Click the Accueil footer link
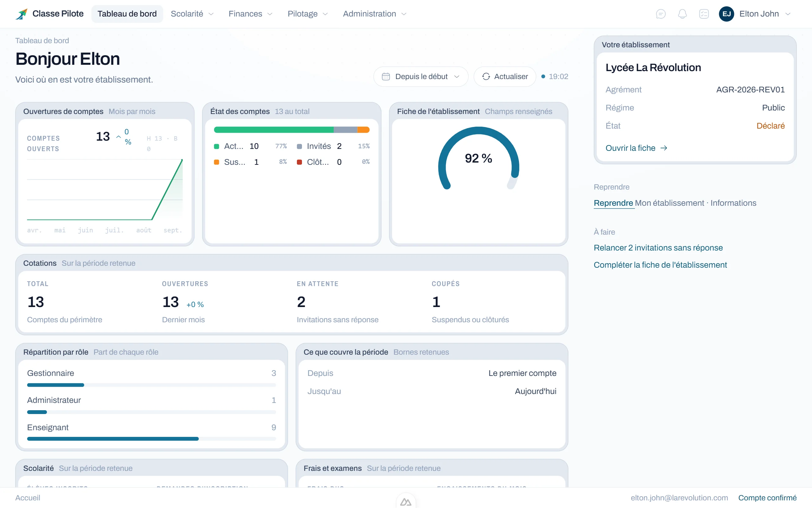 click(x=28, y=498)
